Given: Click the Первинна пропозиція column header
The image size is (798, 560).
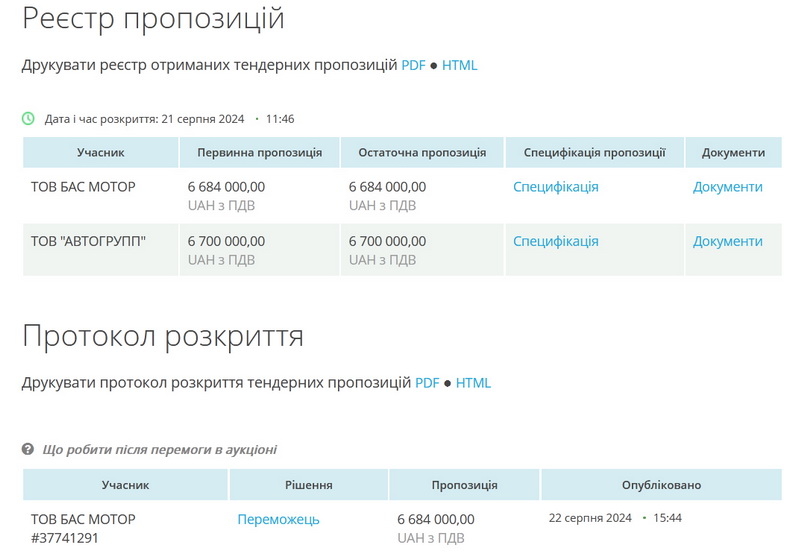Looking at the screenshot, I should (x=259, y=153).
